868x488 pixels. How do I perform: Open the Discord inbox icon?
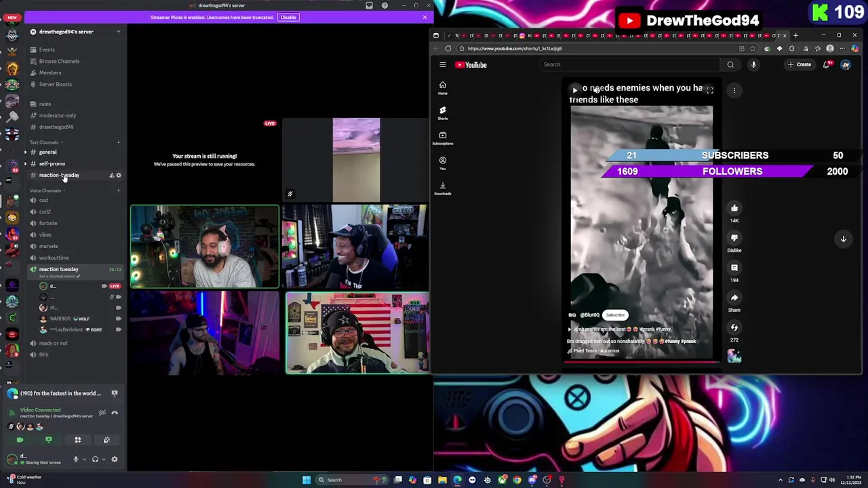tap(369, 5)
